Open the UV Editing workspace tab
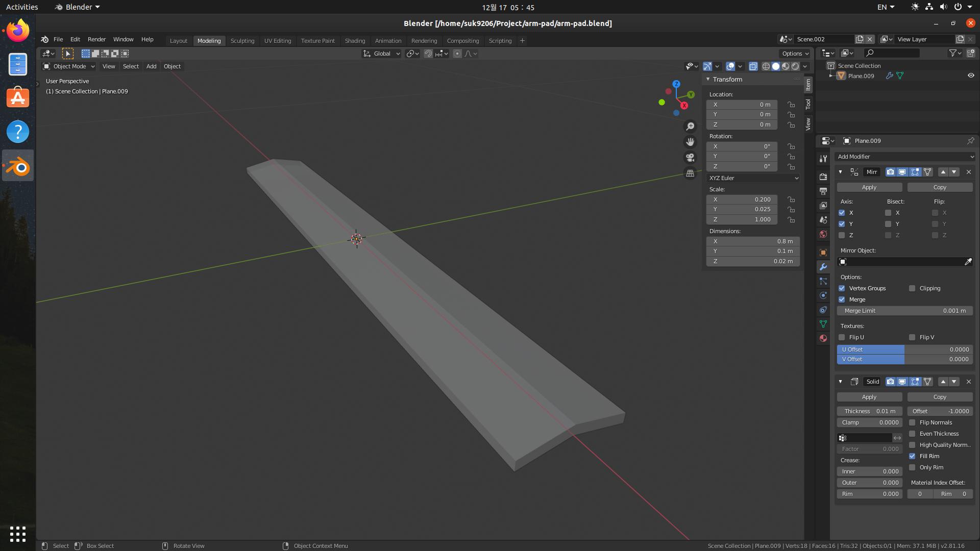 coord(277,40)
